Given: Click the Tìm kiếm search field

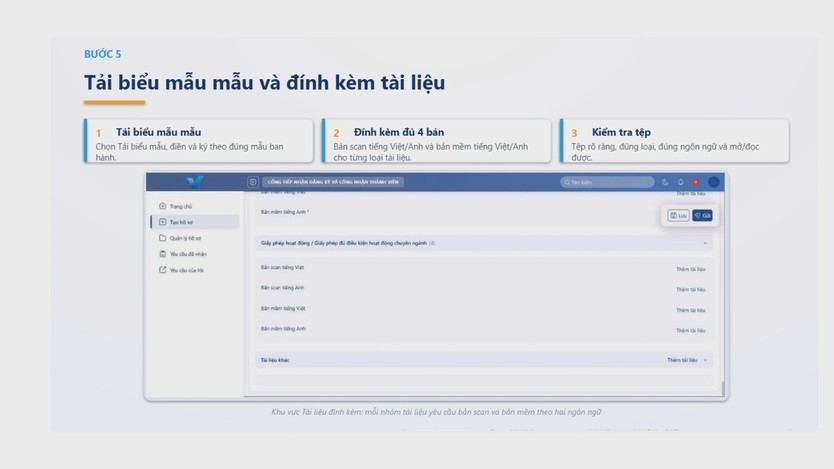Looking at the screenshot, I should (x=607, y=182).
